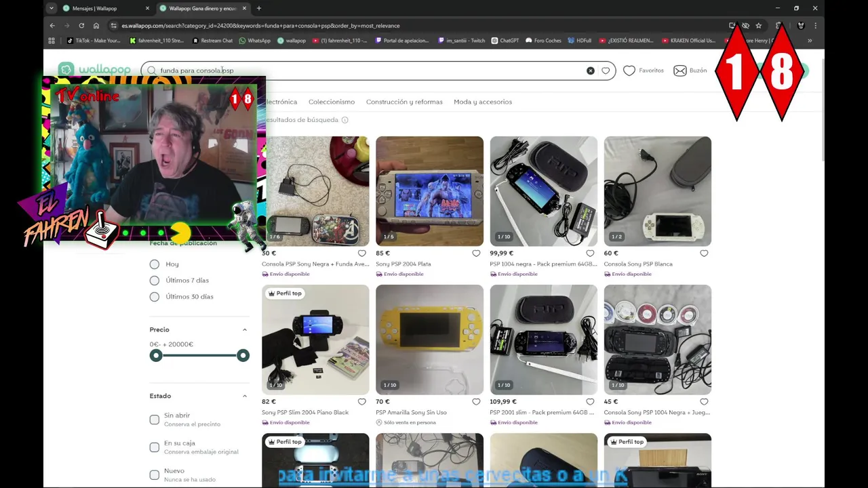Open the WhatsApp bookmark
The width and height of the screenshot is (868, 488).
click(x=255, y=41)
